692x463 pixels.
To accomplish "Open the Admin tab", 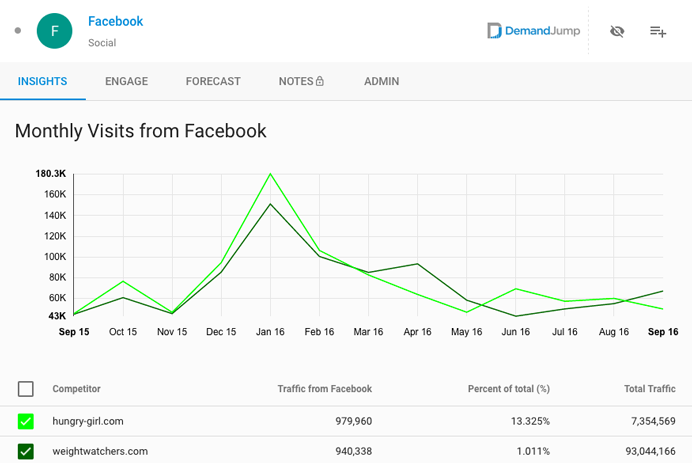I will click(382, 81).
